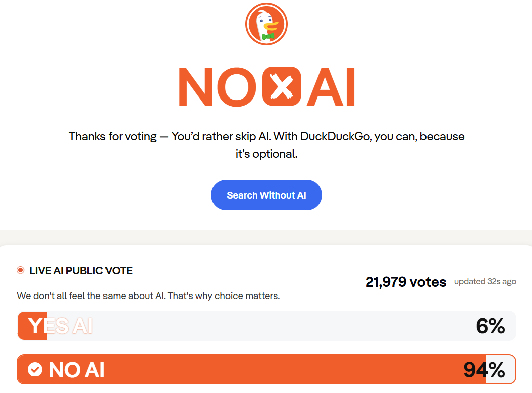The height and width of the screenshot is (393, 532).
Task: Select the NO AI vote label
Action: pos(77,370)
